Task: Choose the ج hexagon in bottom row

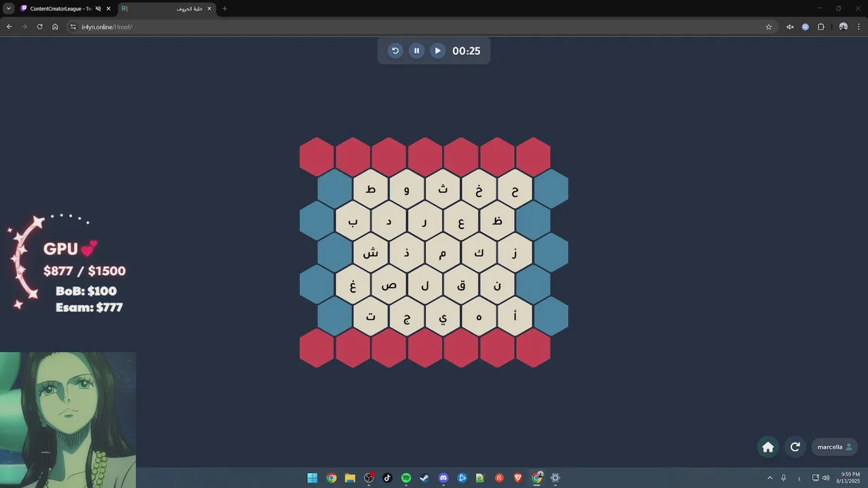Action: click(407, 317)
